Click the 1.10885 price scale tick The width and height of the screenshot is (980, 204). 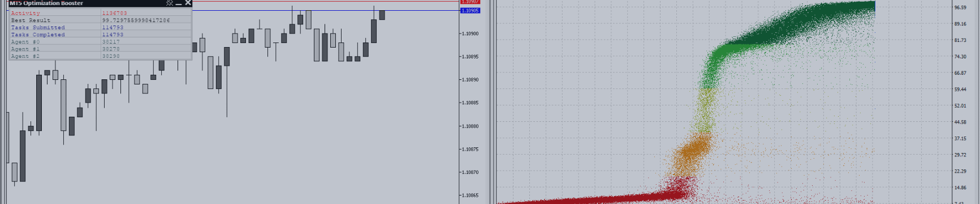(x=470, y=103)
